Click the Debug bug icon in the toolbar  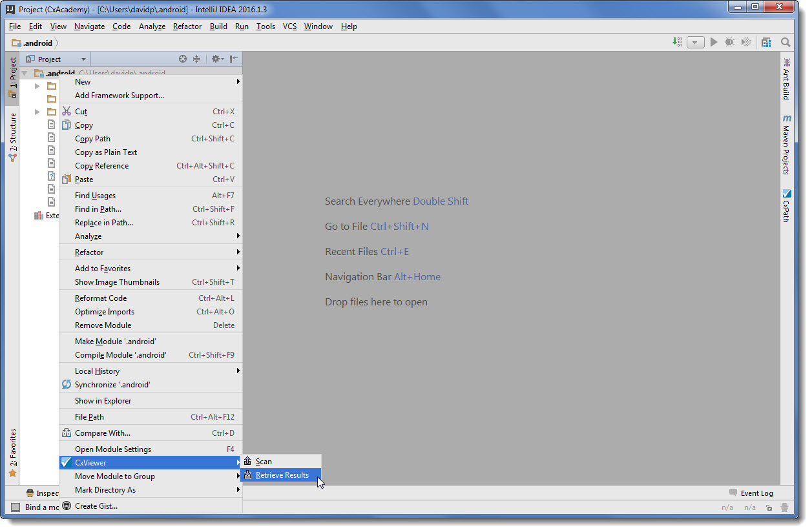point(729,42)
